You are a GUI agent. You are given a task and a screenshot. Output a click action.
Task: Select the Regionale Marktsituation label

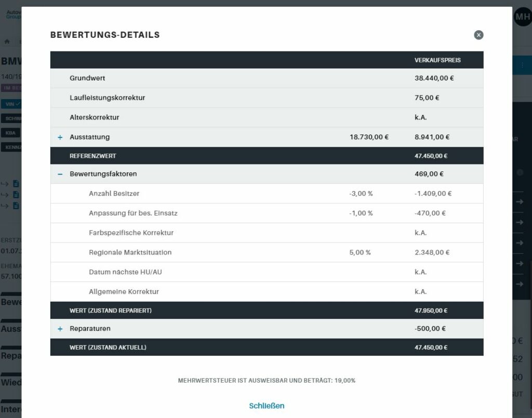130,252
